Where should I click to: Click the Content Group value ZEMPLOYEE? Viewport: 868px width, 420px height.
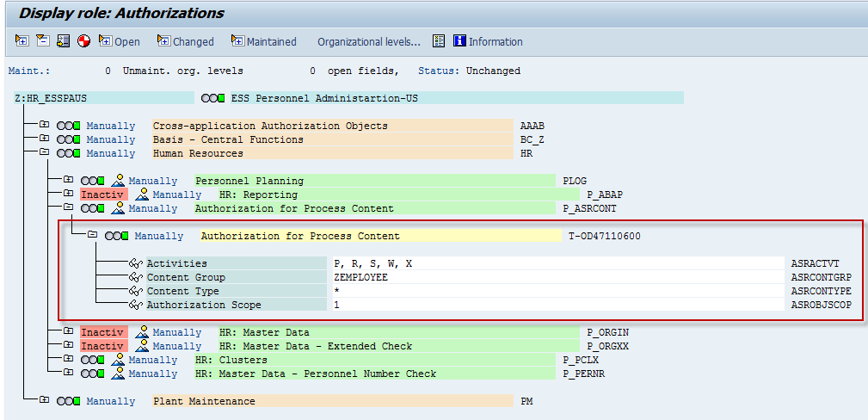(x=557, y=278)
